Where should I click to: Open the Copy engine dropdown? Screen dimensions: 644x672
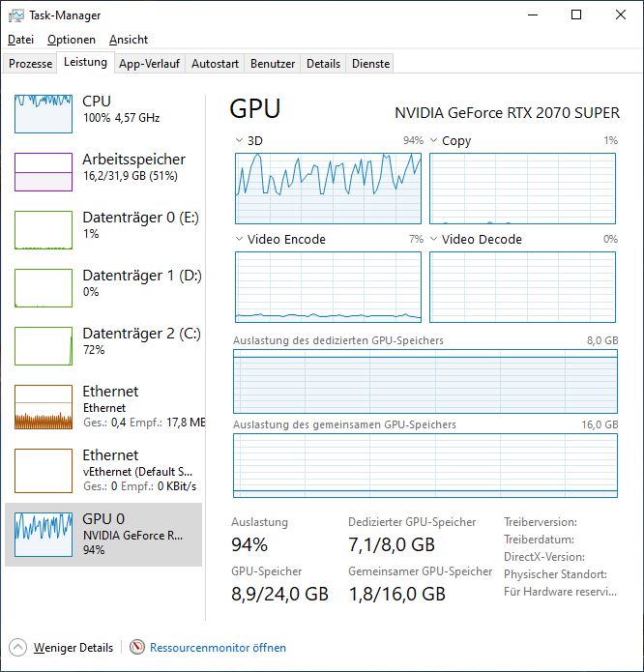point(433,140)
